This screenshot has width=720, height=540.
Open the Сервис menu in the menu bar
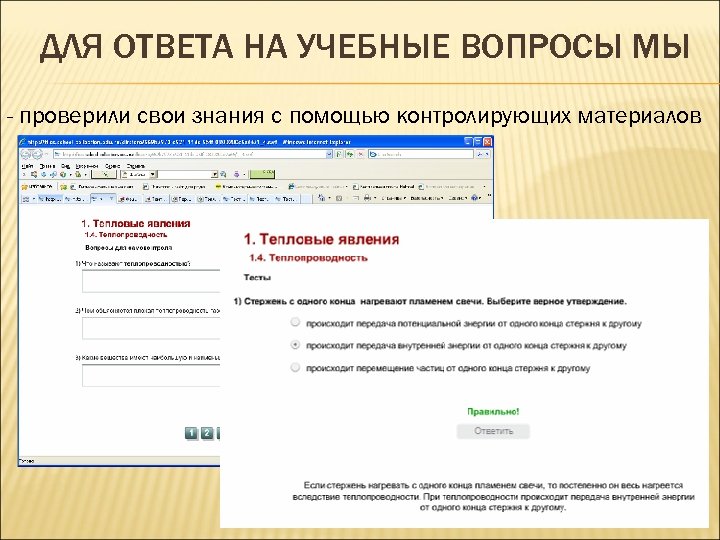point(112,166)
